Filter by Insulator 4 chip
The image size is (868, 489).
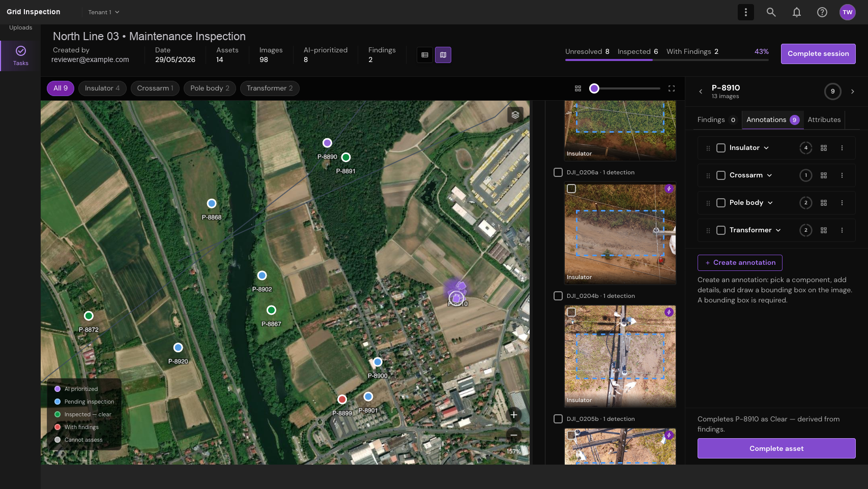pyautogui.click(x=102, y=88)
